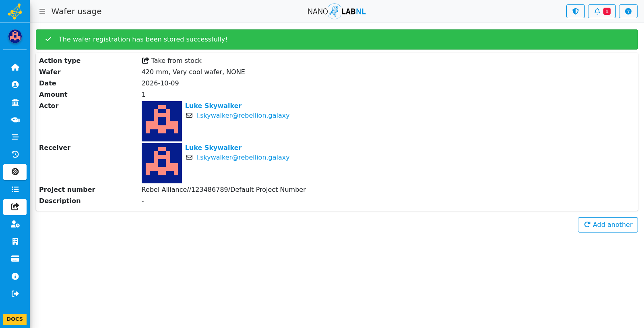Click the NanoLabNL logo in the header
This screenshot has height=328, width=644.
[336, 11]
